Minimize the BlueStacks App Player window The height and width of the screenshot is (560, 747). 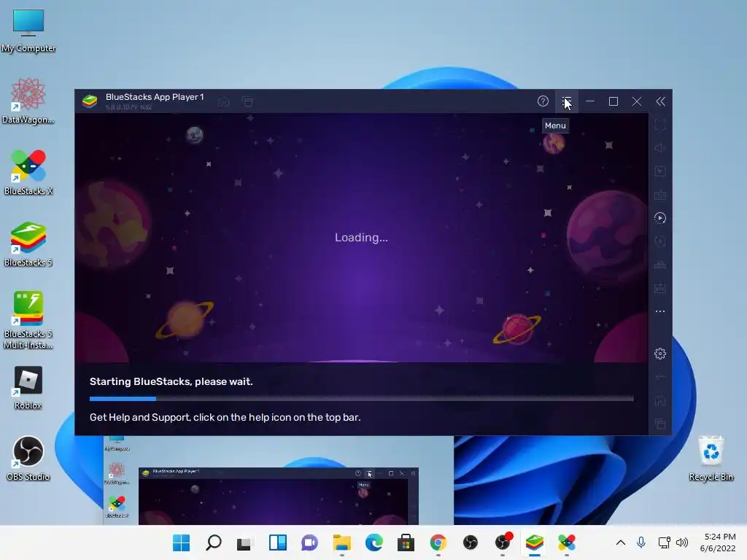click(589, 101)
